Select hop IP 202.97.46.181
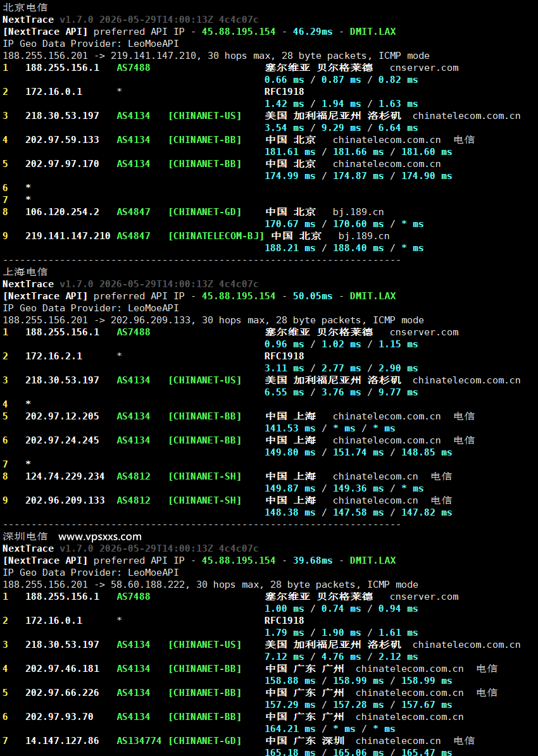Screen dimensions: 538x756 62,668
